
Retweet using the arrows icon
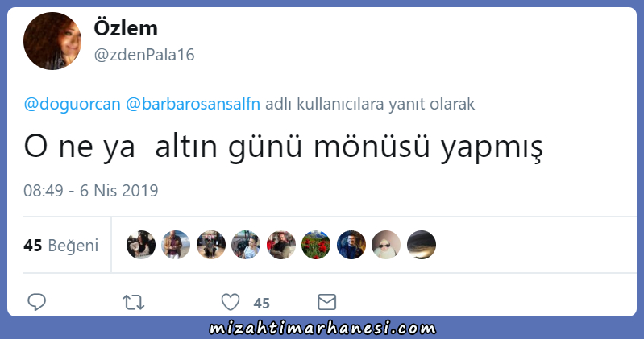tap(134, 303)
